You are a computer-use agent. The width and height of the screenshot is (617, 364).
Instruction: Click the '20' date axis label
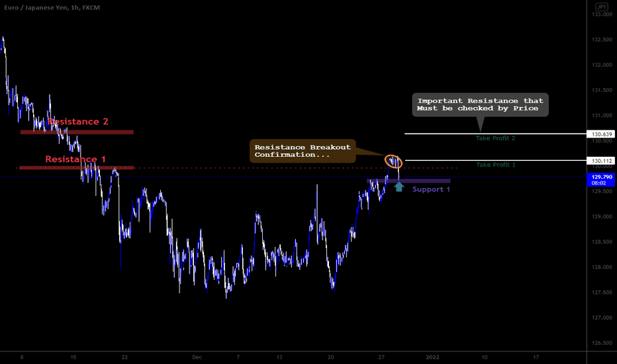tap(330, 357)
